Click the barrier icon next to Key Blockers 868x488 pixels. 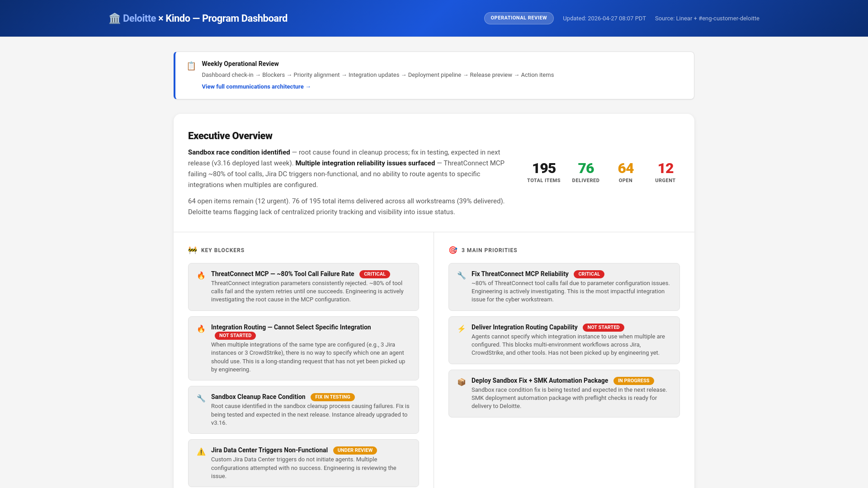193,250
